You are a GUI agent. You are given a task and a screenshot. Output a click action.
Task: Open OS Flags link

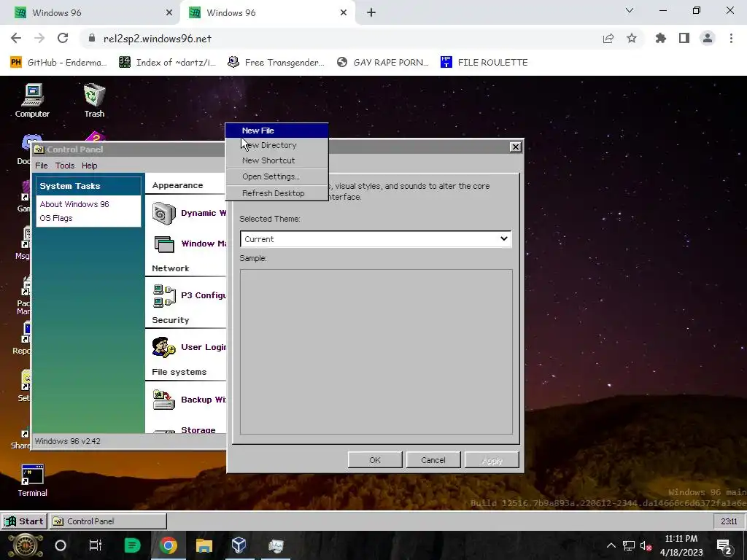(56, 218)
